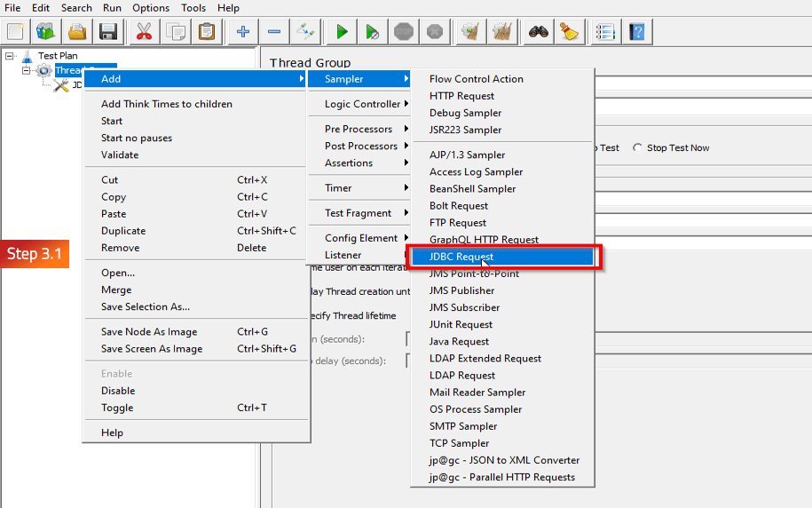Open the Function helper list icon
Screen dimensions: 812x508
pos(605,32)
